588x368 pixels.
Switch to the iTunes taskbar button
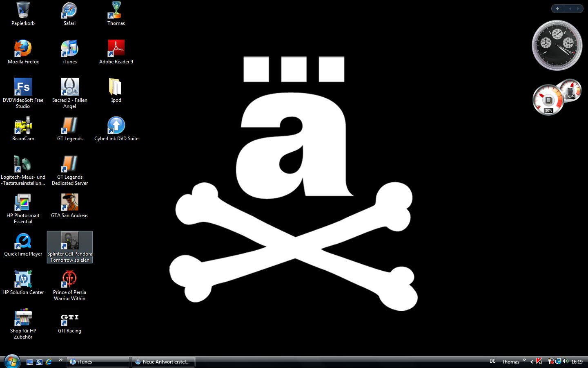[x=98, y=362]
